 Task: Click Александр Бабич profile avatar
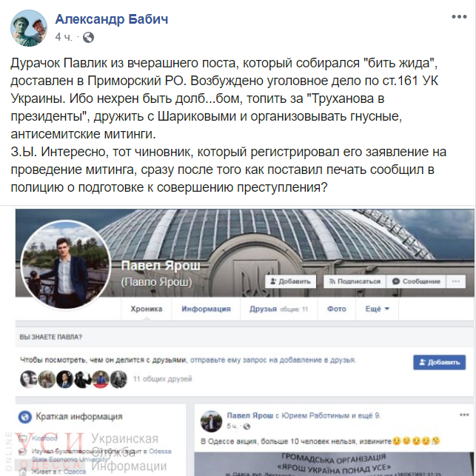[x=29, y=28]
